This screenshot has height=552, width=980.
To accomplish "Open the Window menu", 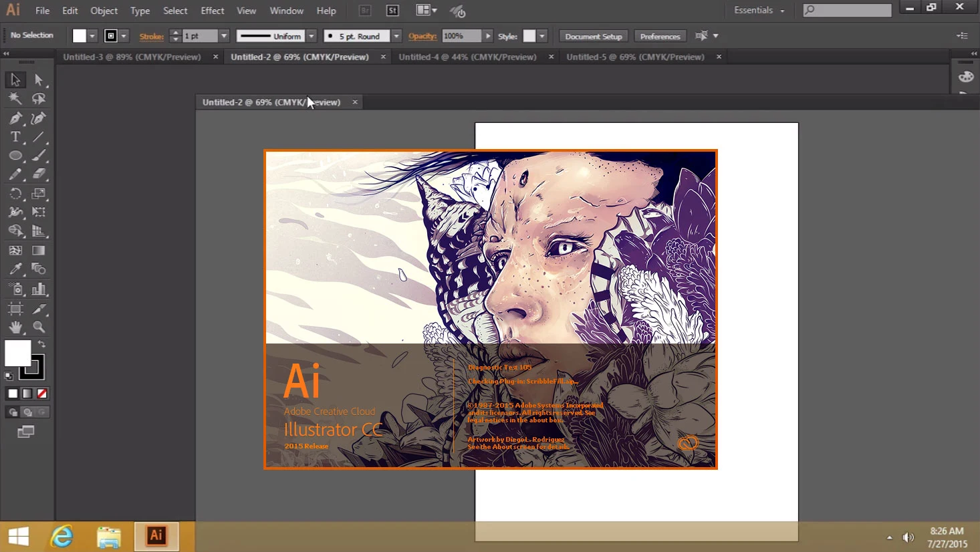I will pos(286,10).
